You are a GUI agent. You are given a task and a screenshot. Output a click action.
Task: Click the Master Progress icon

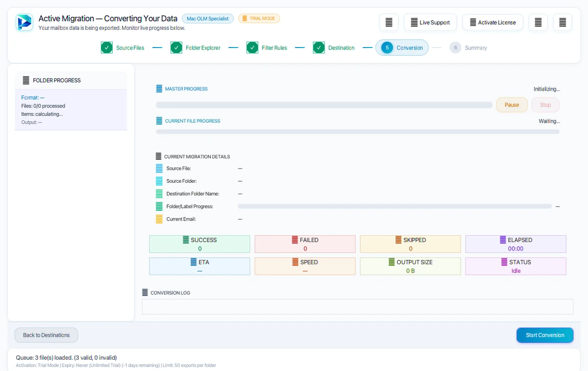(x=159, y=89)
